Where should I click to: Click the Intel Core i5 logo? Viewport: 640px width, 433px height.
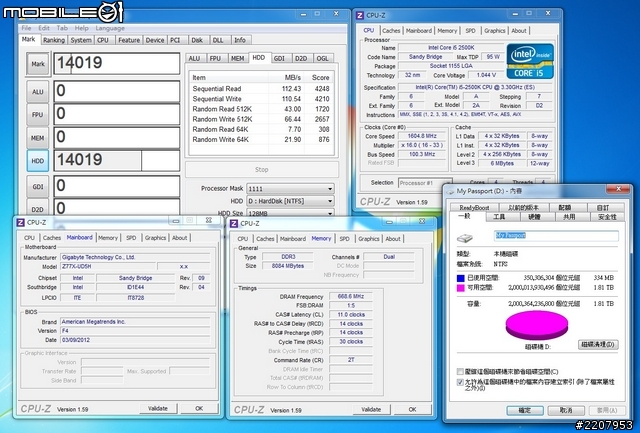click(530, 61)
